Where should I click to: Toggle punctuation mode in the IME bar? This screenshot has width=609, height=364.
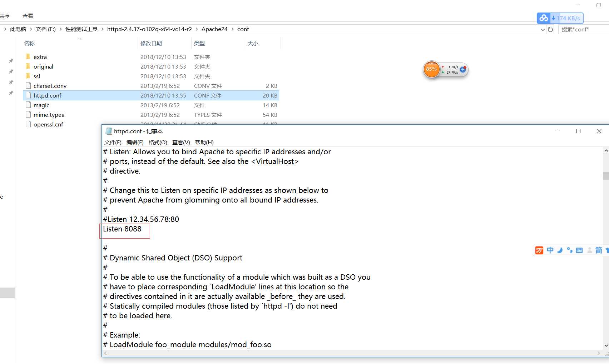pyautogui.click(x=570, y=250)
